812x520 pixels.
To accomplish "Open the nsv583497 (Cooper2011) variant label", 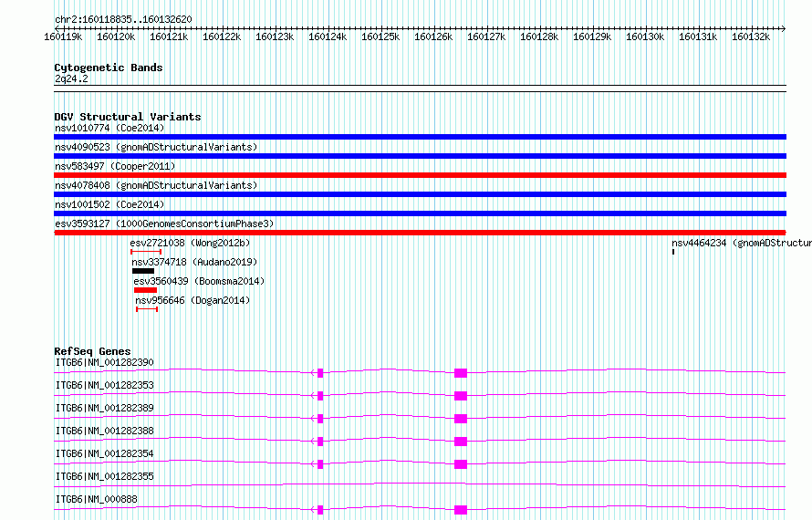I will 115,166.
